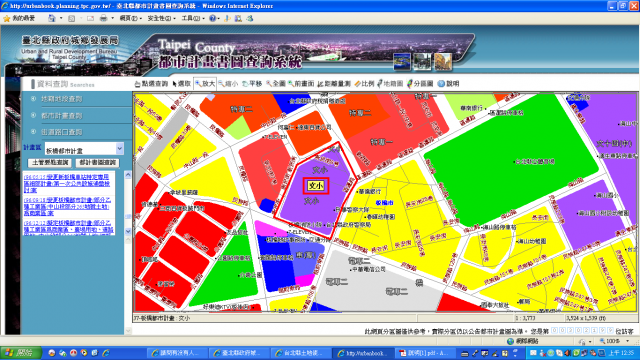Viewport: 640px width, 360px height.
Task: Open the 工具 (Tools) menu
Action: (x=193, y=18)
